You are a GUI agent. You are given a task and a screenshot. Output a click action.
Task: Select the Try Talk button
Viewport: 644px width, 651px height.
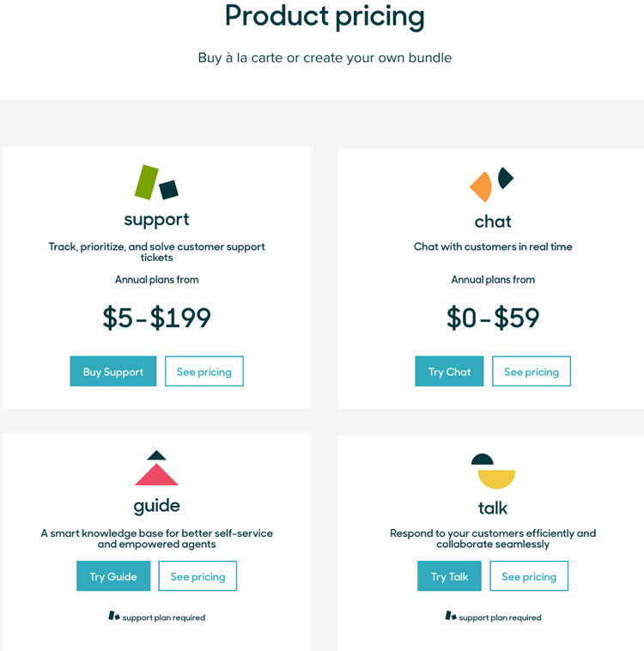[449, 576]
